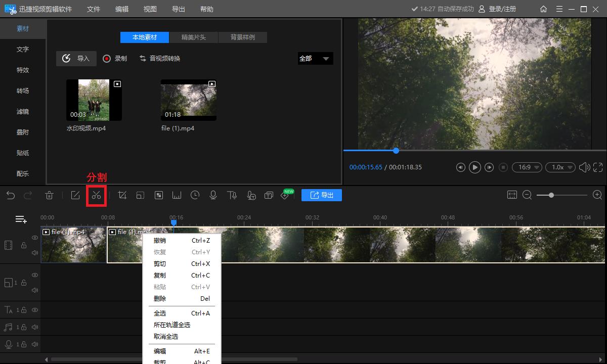Click the 导入 import button
Image resolution: width=607 pixels, height=364 pixels.
tap(76, 59)
